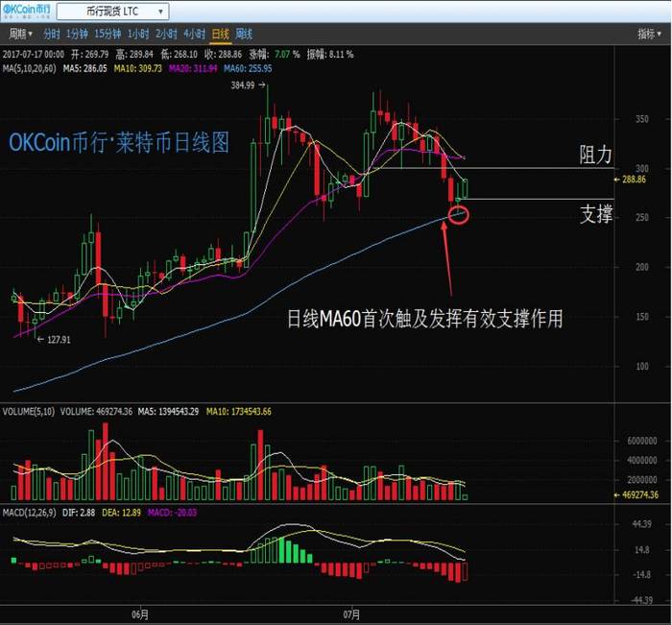Click the MACD: -20.03 value
Image resolution: width=672 pixels, height=625 pixels.
172,513
